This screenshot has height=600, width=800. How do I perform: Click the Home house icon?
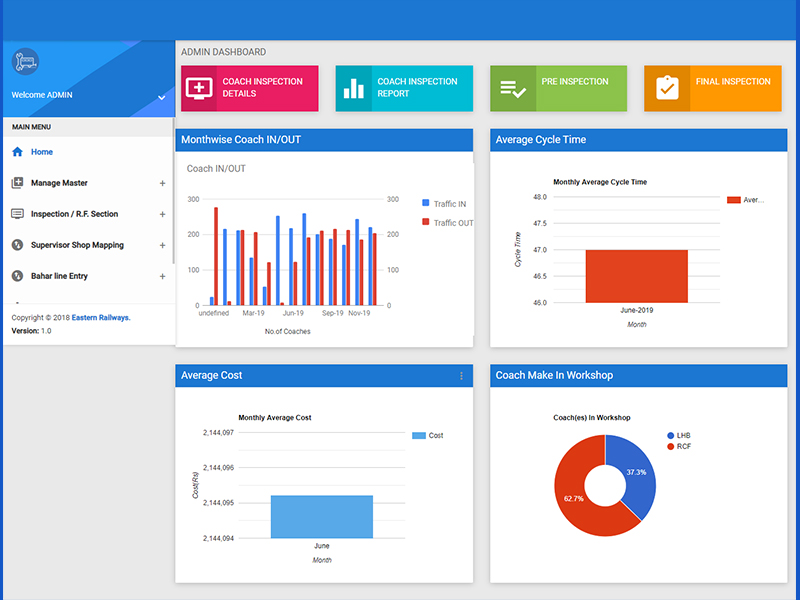(17, 152)
